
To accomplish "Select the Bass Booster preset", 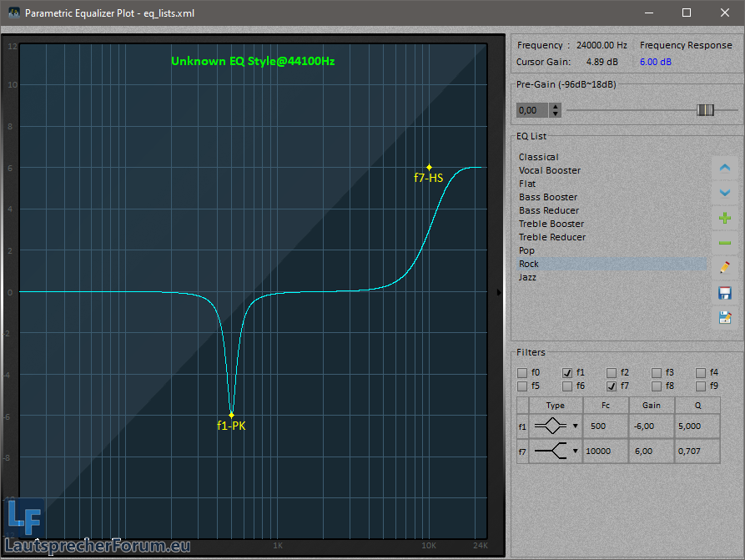I will [x=547, y=197].
